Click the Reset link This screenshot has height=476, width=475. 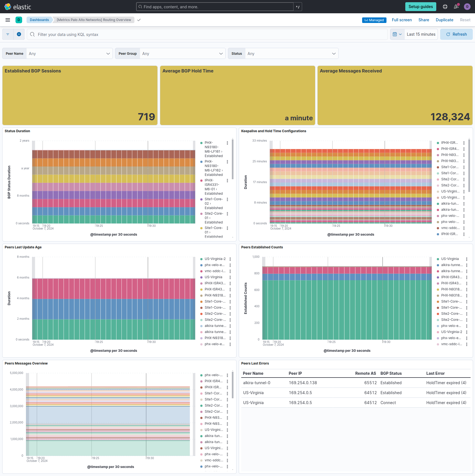[465, 20]
